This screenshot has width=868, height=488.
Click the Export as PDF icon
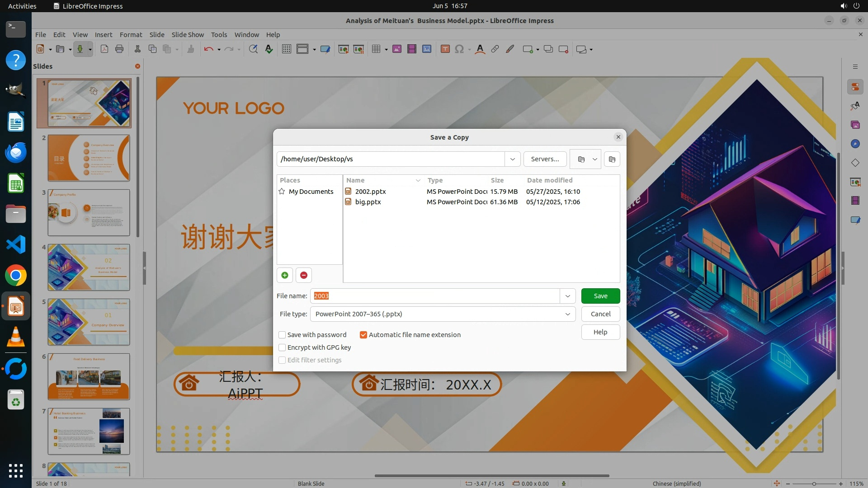pyautogui.click(x=104, y=49)
